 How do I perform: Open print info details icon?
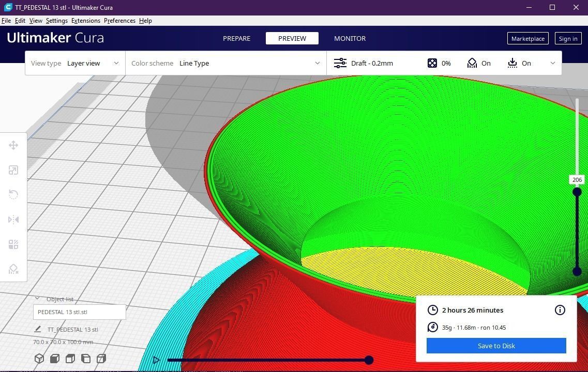coord(560,310)
